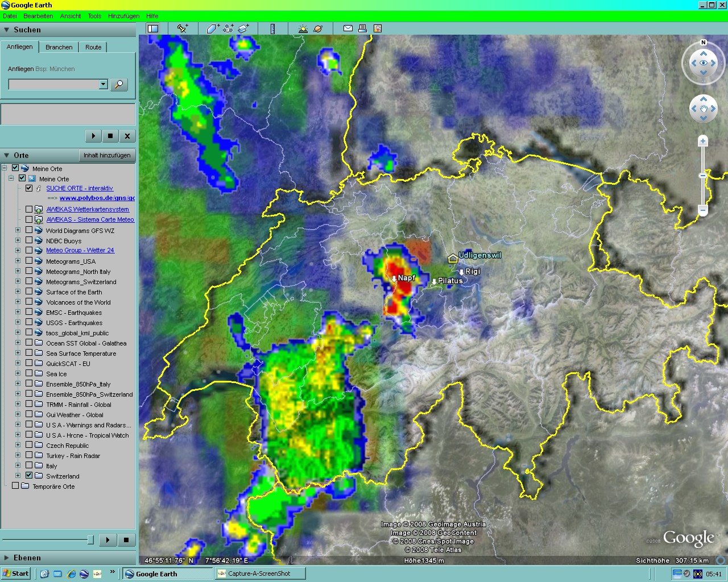
Task: Add a path from toolbar
Action: point(228,28)
